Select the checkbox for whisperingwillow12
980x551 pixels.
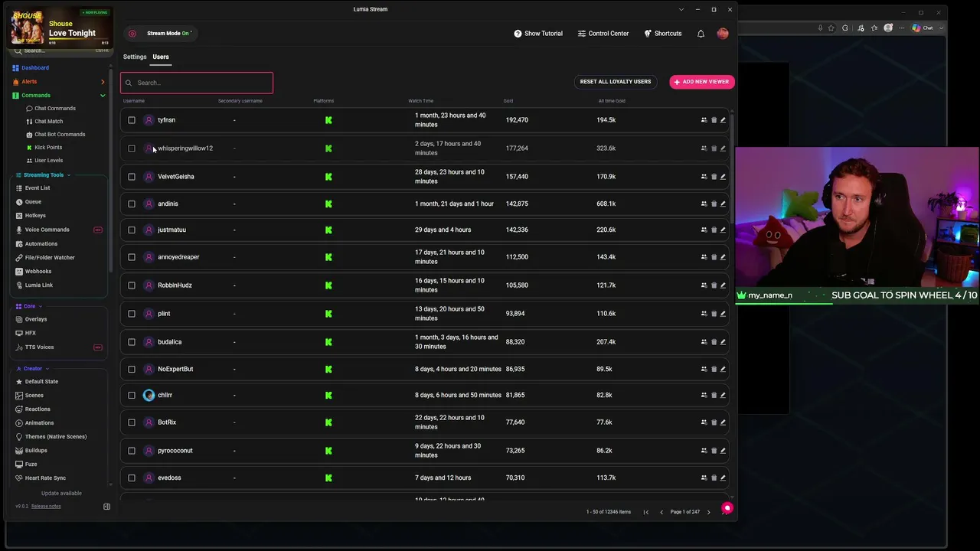(x=132, y=148)
